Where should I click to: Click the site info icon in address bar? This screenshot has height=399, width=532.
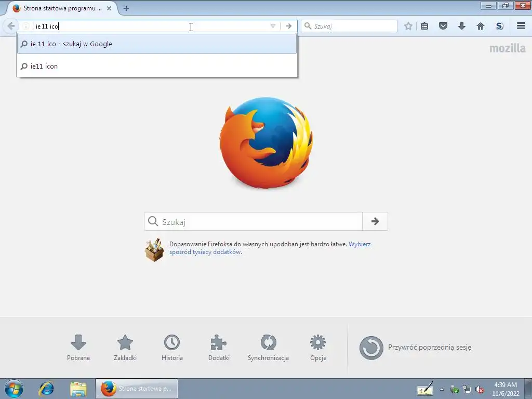[25, 26]
